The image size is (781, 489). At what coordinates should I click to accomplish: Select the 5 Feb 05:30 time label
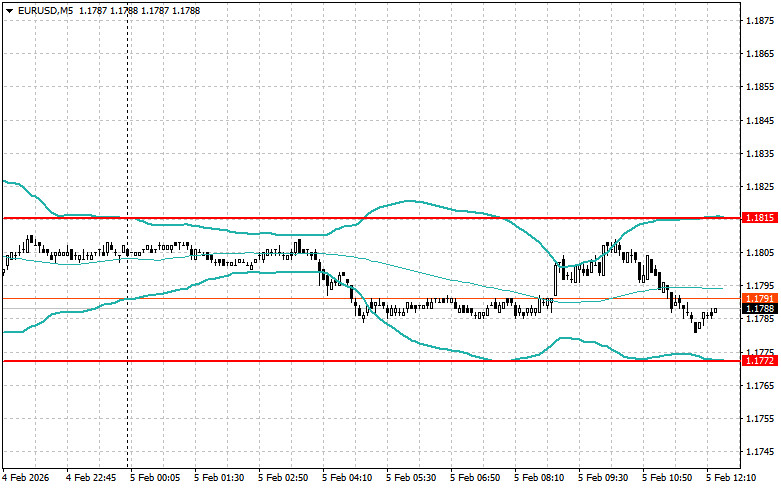coord(411,478)
